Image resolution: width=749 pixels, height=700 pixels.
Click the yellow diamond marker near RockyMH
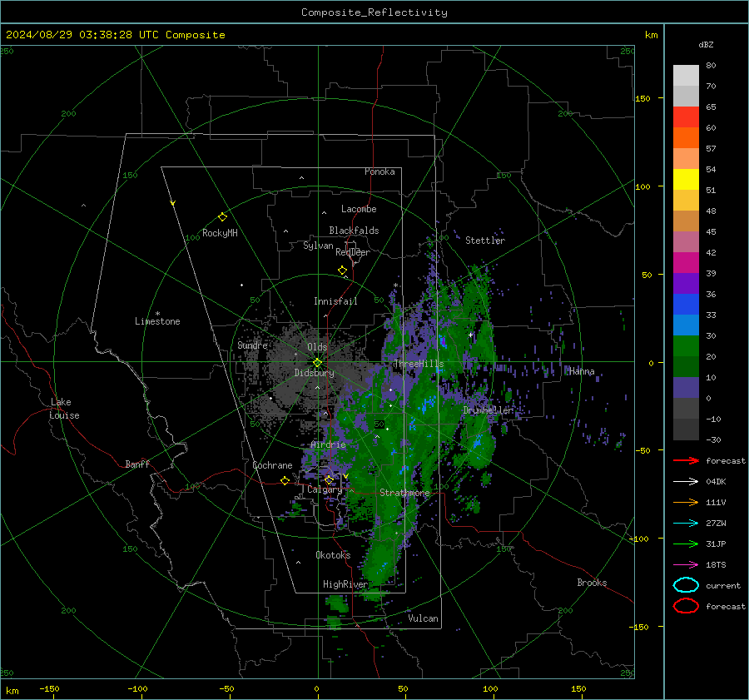(x=222, y=217)
